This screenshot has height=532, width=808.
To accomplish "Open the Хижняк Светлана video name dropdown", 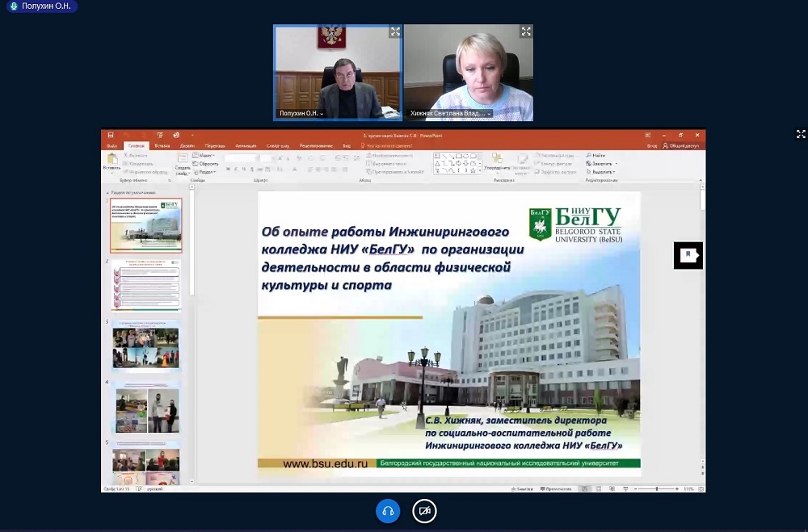I will (489, 114).
